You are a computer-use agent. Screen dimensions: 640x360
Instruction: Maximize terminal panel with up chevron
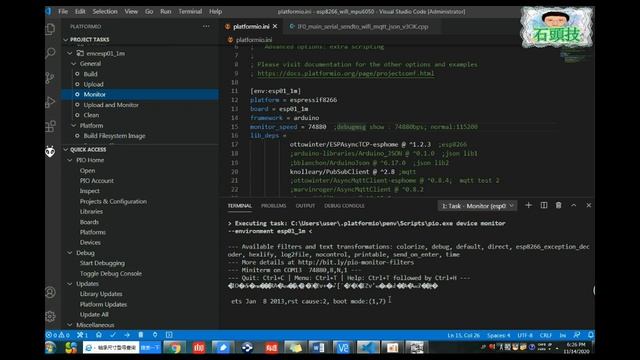[573, 205]
